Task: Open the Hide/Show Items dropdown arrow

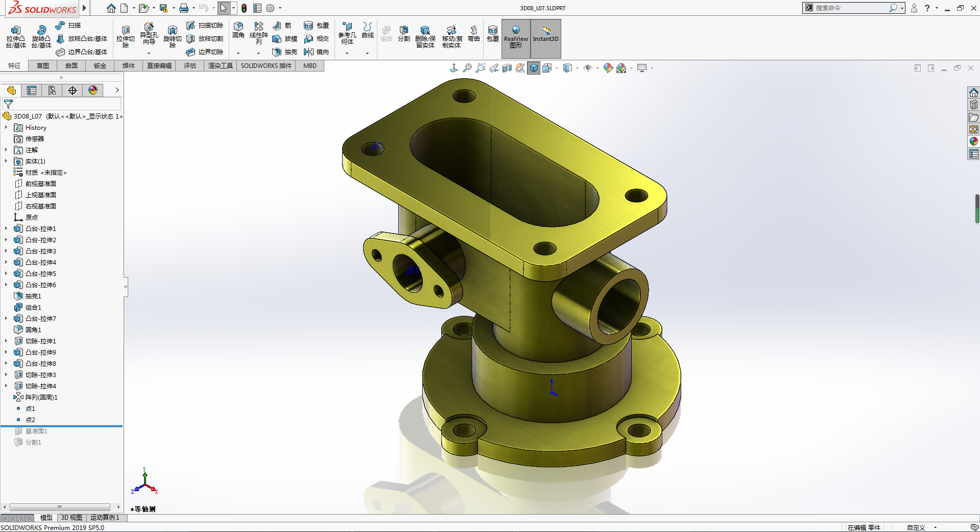Action: [598, 68]
